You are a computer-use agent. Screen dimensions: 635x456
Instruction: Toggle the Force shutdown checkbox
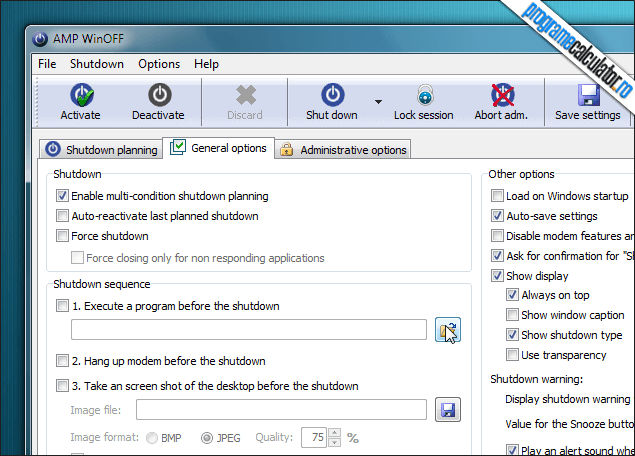[x=62, y=236]
